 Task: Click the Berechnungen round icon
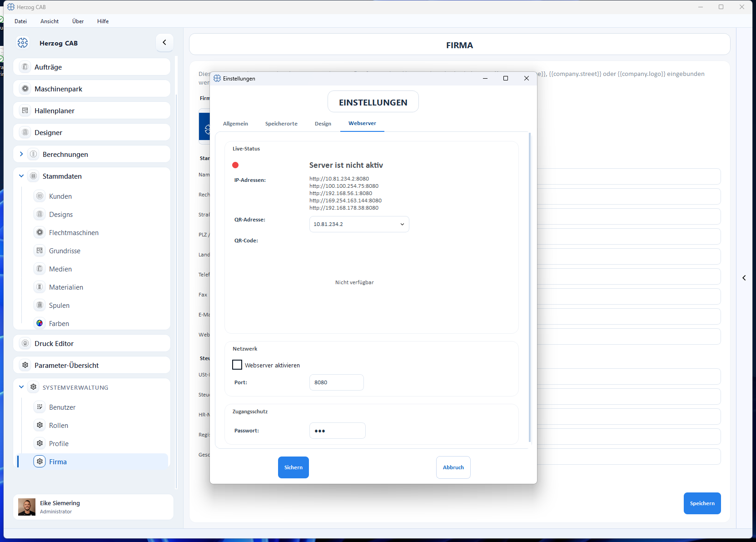[34, 154]
